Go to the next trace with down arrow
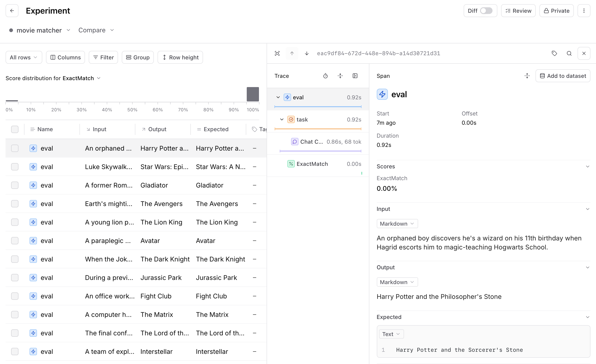The height and width of the screenshot is (364, 596). 307,53
